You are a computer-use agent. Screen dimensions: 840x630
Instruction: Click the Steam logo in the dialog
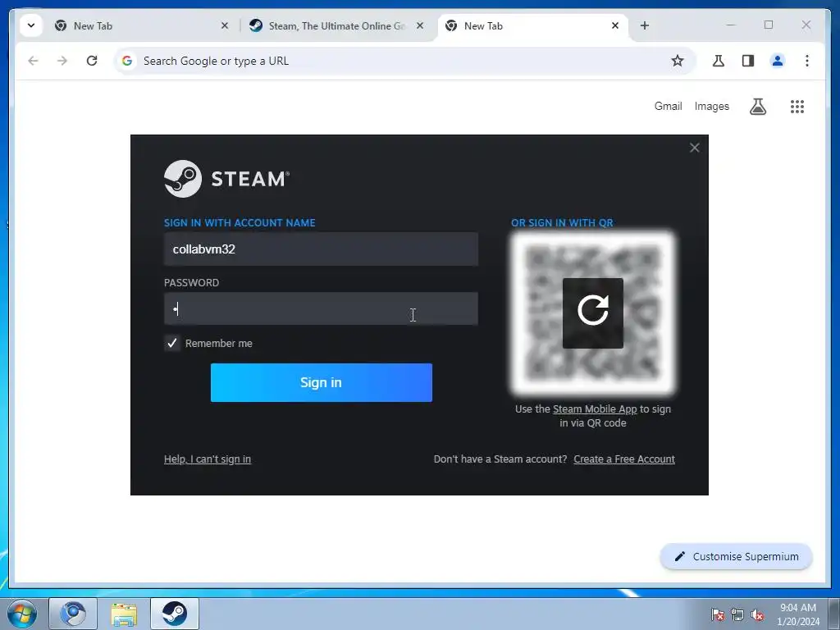point(227,179)
